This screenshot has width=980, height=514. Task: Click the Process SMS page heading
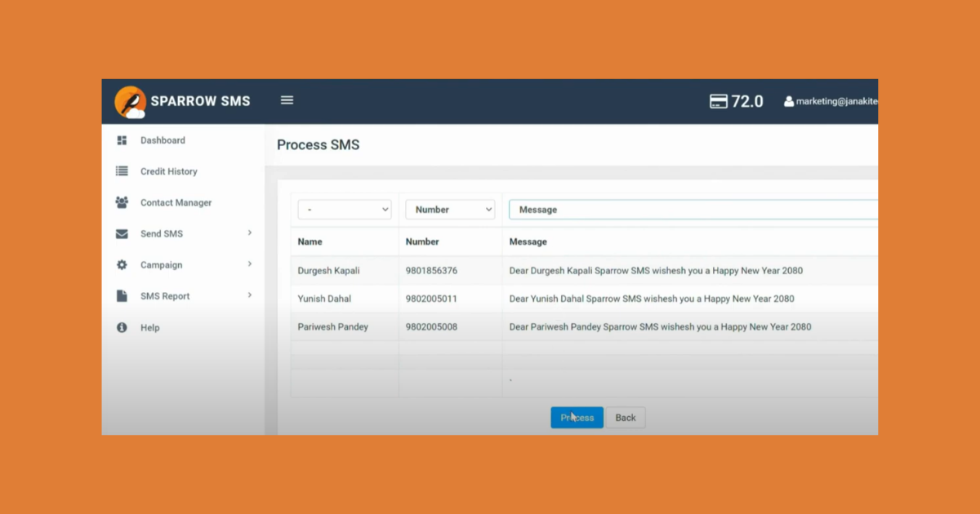pos(318,145)
